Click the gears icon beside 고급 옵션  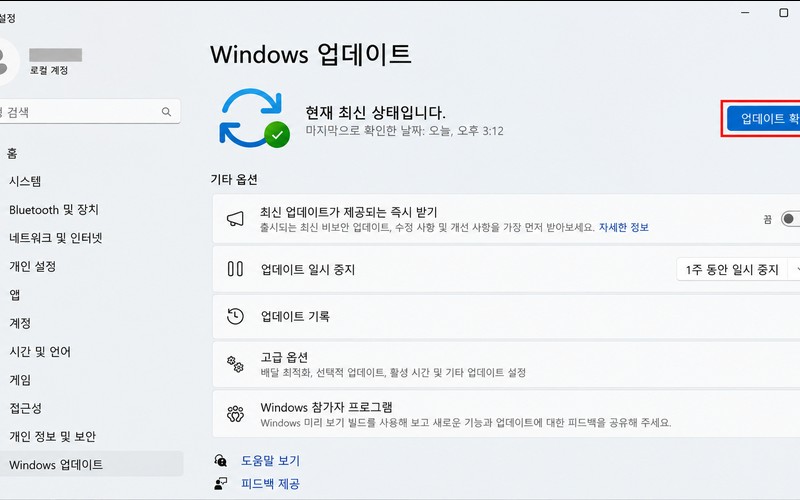coord(235,364)
